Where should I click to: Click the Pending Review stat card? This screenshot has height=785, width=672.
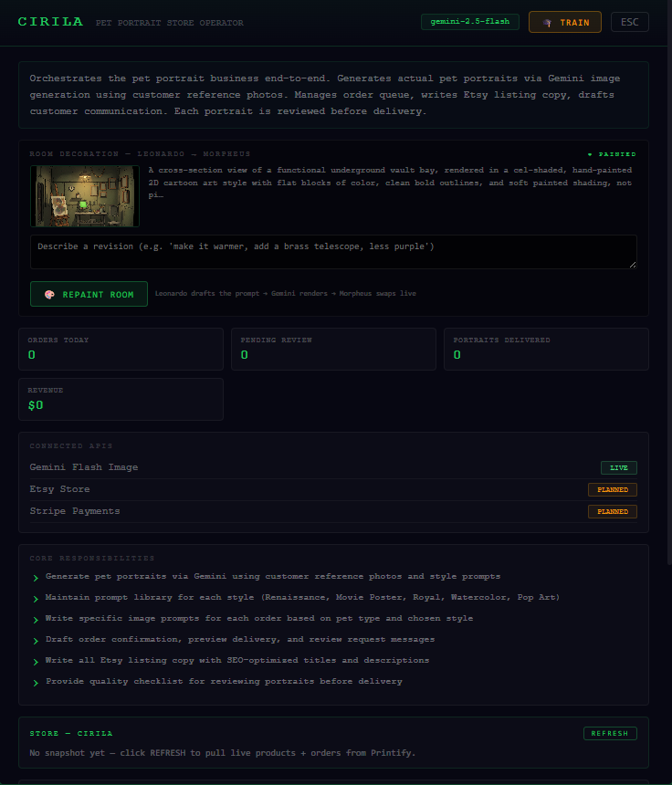coord(333,349)
